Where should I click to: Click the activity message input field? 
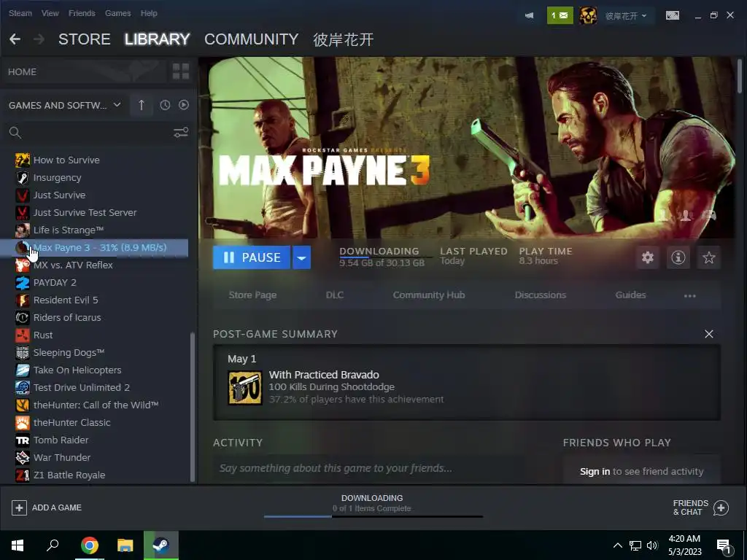tap(368, 469)
